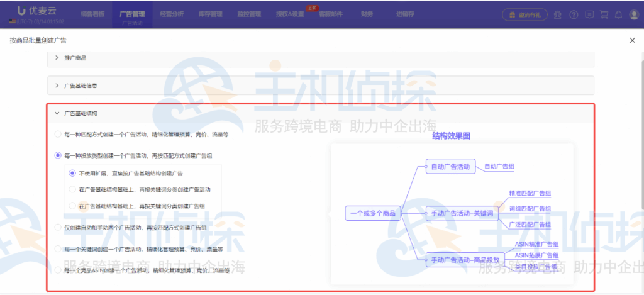The image size is (644, 295).
Task: Open the 经营分析 menu
Action: tap(172, 14)
